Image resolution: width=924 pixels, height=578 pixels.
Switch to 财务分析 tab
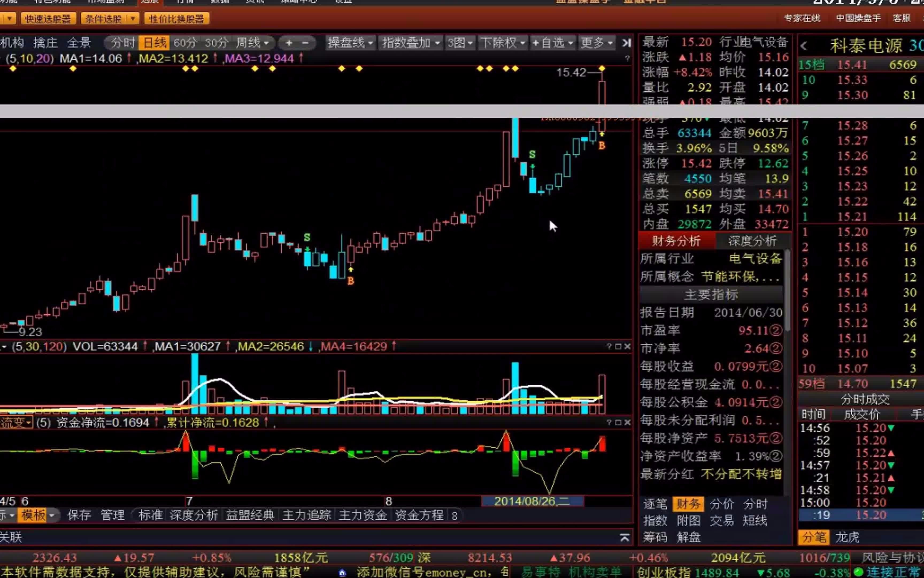tap(676, 241)
